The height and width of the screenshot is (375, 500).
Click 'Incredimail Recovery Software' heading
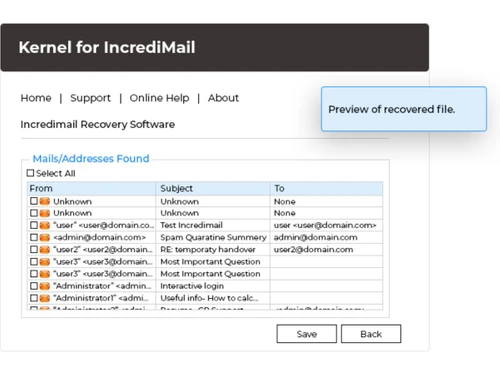tap(98, 124)
